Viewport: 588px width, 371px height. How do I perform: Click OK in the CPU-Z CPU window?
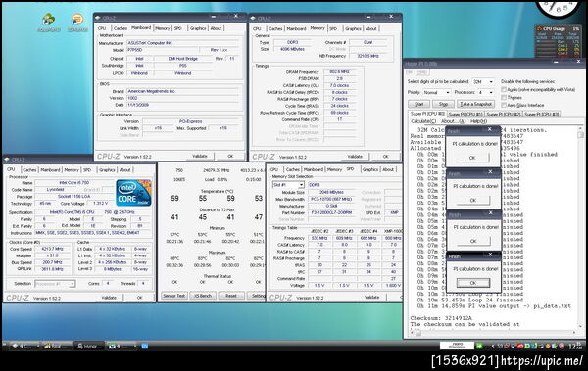pyautogui.click(x=139, y=298)
